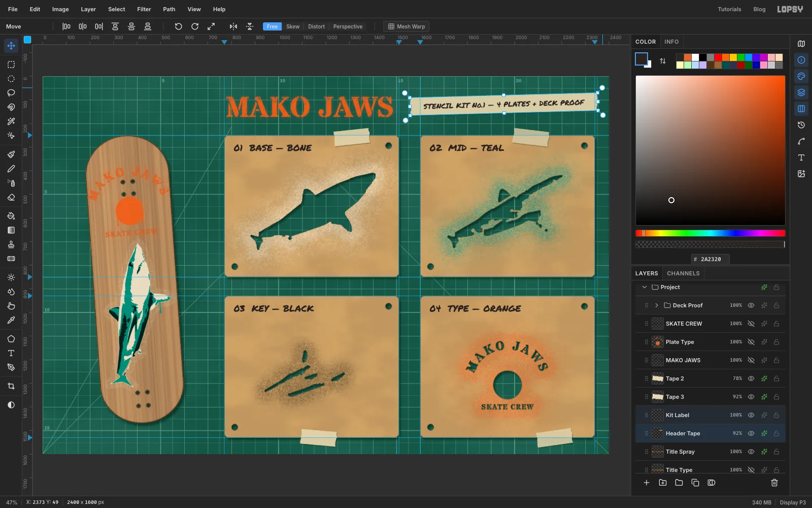Toggle visibility of Kit Label layer

click(x=751, y=415)
